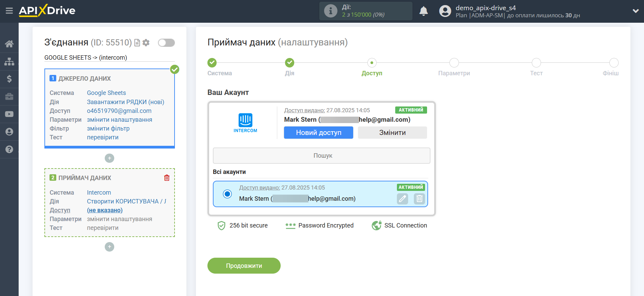Image resolution: width=644 pixels, height=296 pixels.
Task: Add a step between source and receiver
Action: click(x=109, y=158)
